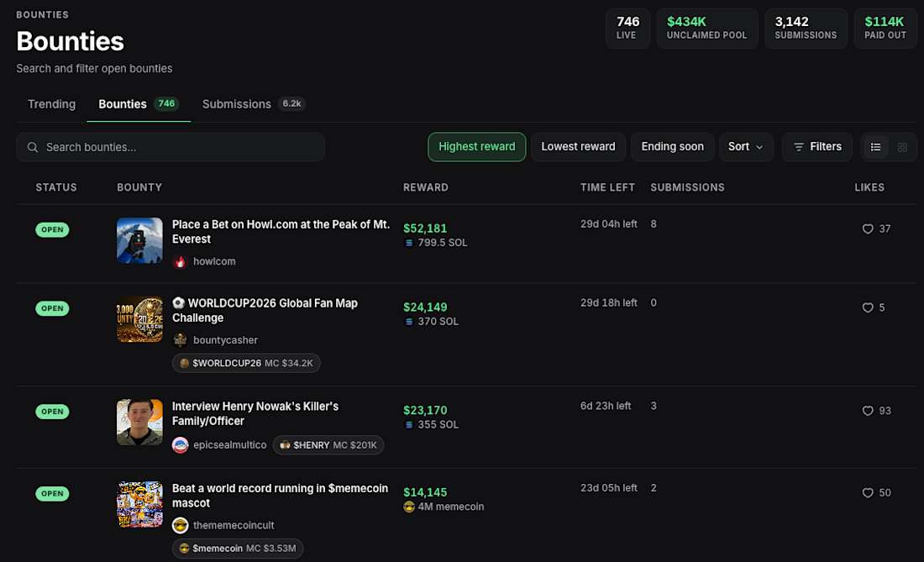This screenshot has height=562, width=924.
Task: Select the Lowest reward sort chip
Action: coord(578,147)
